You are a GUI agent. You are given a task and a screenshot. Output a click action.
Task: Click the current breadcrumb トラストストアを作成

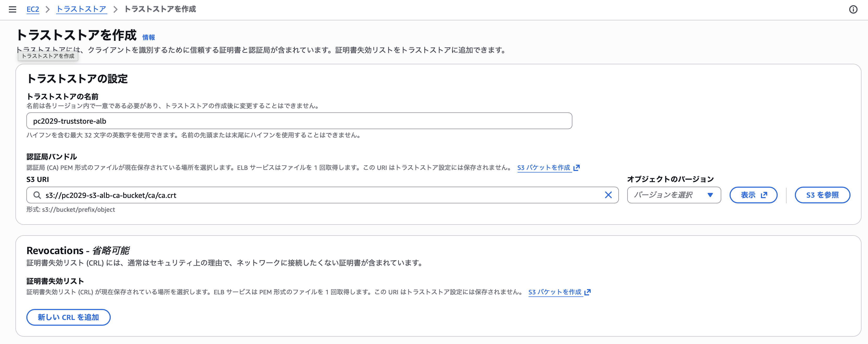point(160,9)
